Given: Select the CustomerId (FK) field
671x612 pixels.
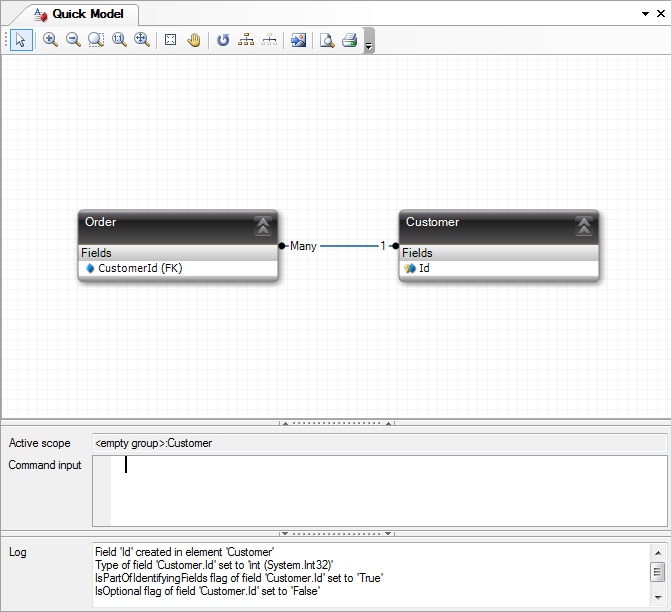Looking at the screenshot, I should (x=140, y=268).
